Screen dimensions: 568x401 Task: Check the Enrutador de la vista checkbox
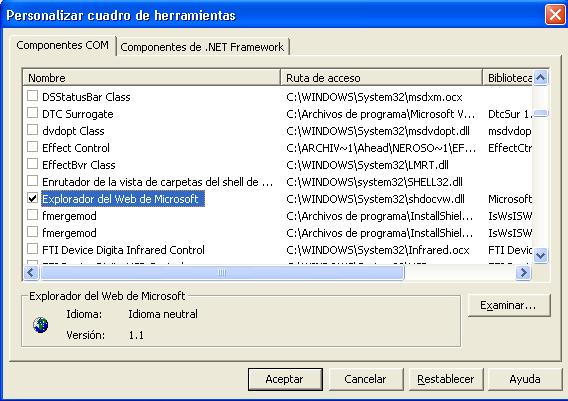33,181
